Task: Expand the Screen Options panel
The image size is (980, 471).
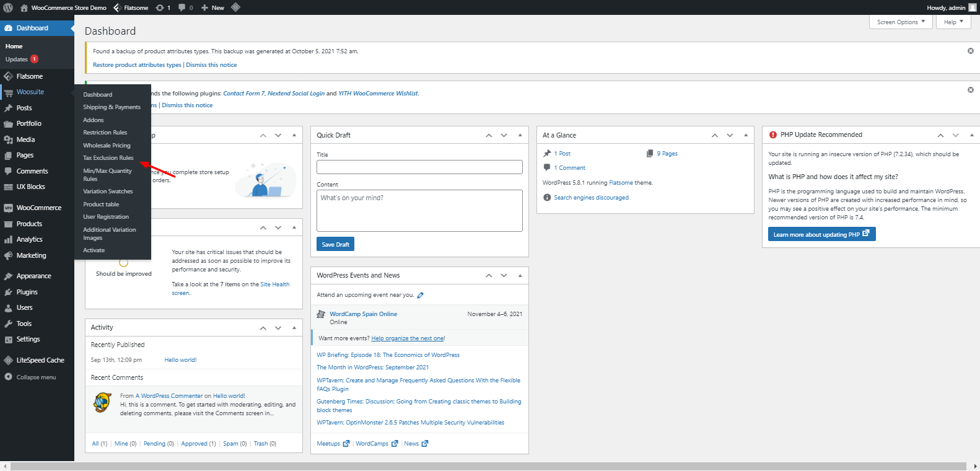Action: pos(901,22)
